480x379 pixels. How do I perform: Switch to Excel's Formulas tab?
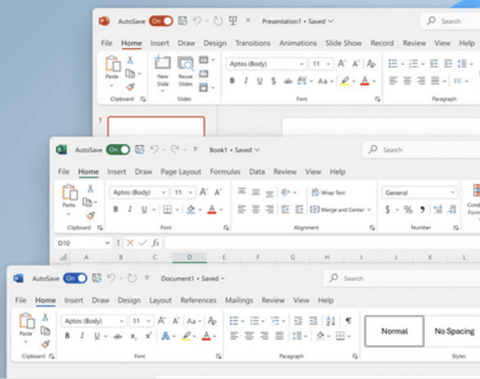pos(225,172)
